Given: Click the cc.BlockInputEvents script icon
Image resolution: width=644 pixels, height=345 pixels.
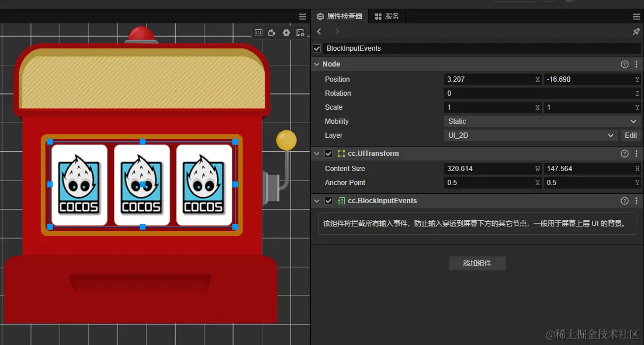Looking at the screenshot, I should [341, 201].
